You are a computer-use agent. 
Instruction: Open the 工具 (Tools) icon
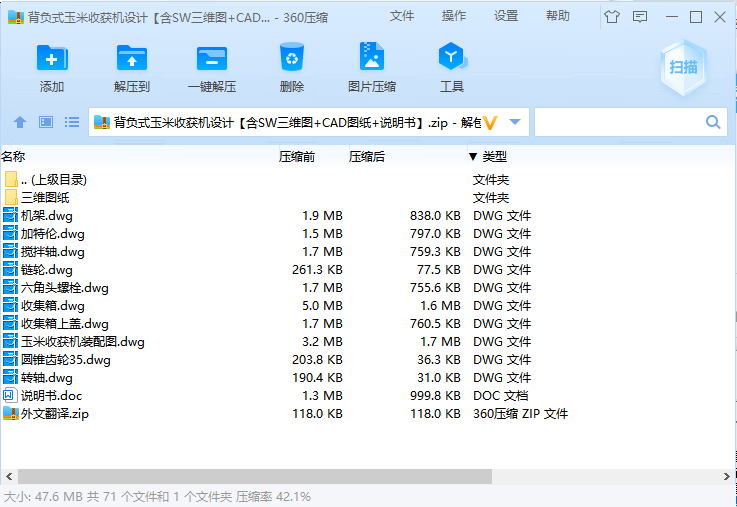click(452, 56)
